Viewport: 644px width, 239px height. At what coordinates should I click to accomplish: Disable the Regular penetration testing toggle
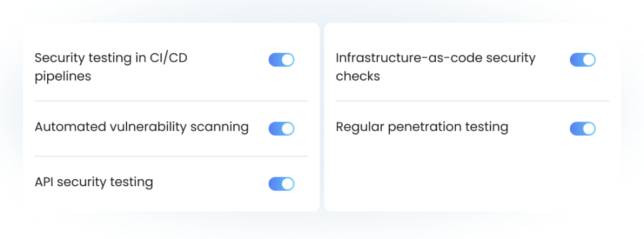pyautogui.click(x=582, y=128)
